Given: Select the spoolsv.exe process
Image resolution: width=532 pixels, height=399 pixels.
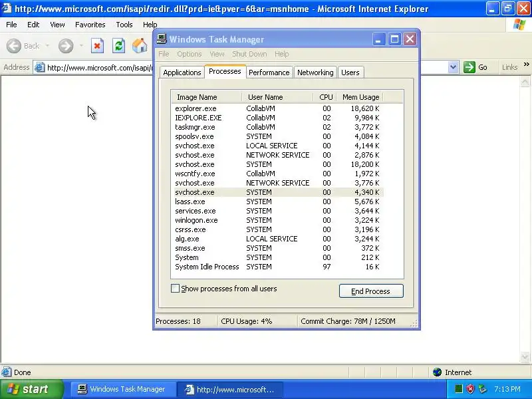Looking at the screenshot, I should [x=278, y=136].
